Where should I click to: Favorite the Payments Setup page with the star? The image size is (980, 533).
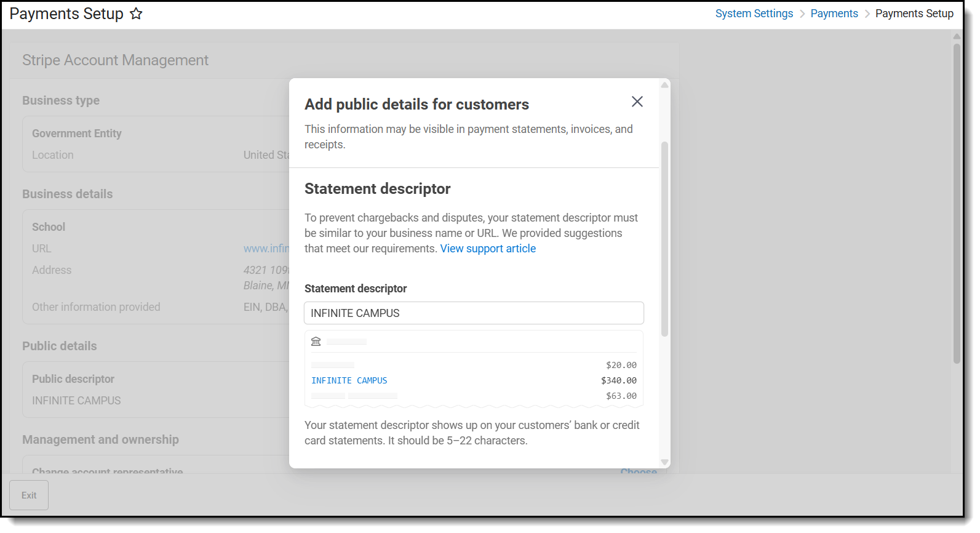tap(136, 14)
